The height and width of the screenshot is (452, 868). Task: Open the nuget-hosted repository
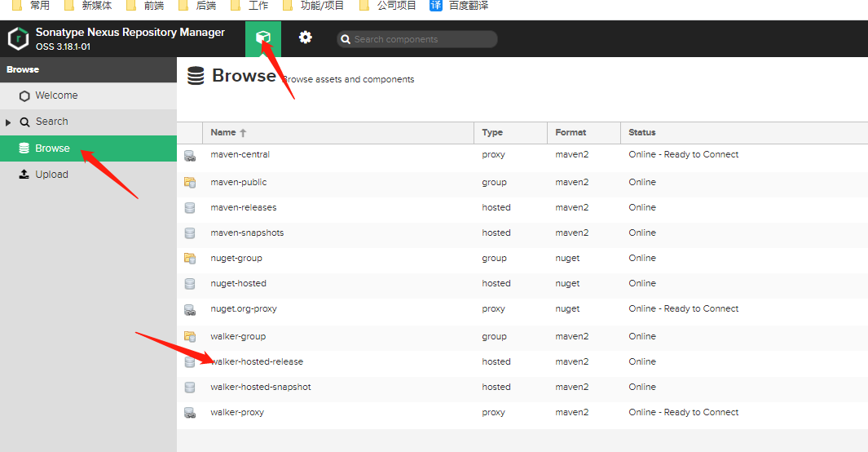pos(238,284)
